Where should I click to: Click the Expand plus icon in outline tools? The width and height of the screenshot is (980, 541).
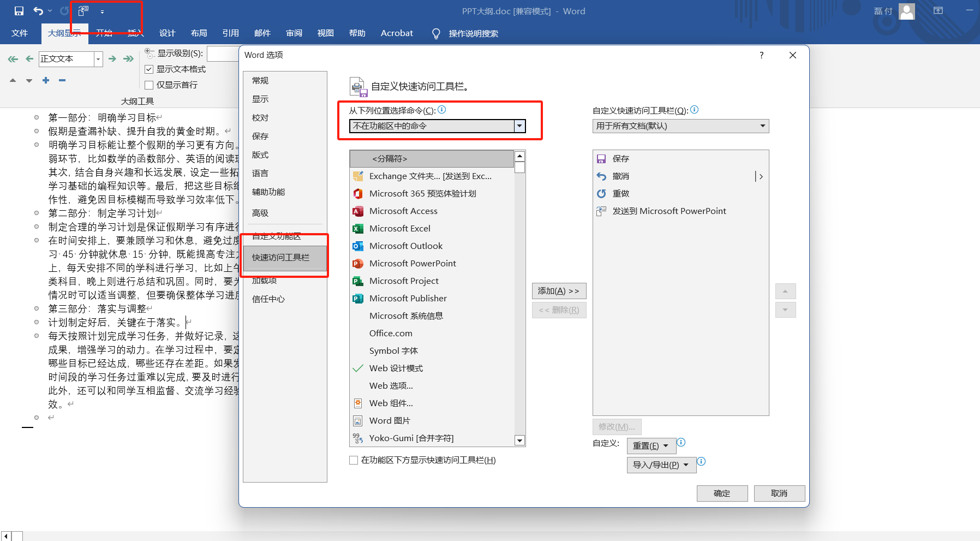pos(46,80)
